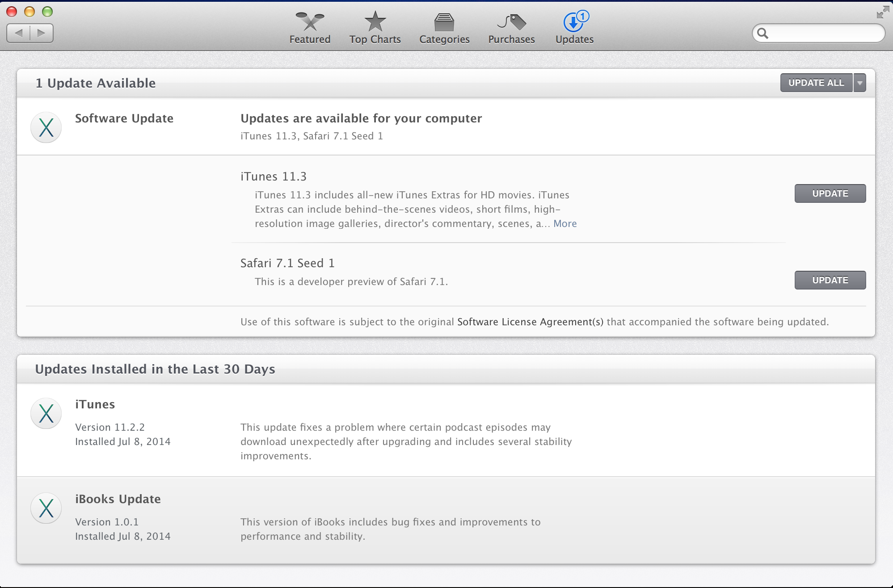
Task: Click '1 Update Available' heading
Action: coord(96,83)
